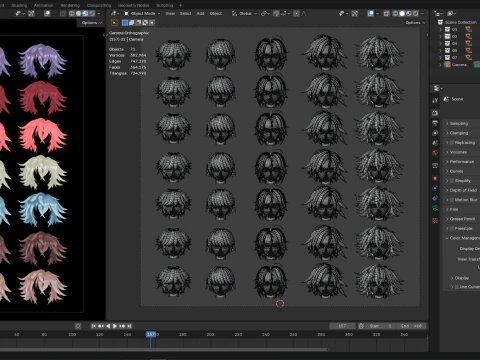The height and width of the screenshot is (360, 480).
Task: Open the Object properties tab icon
Action: [435, 178]
